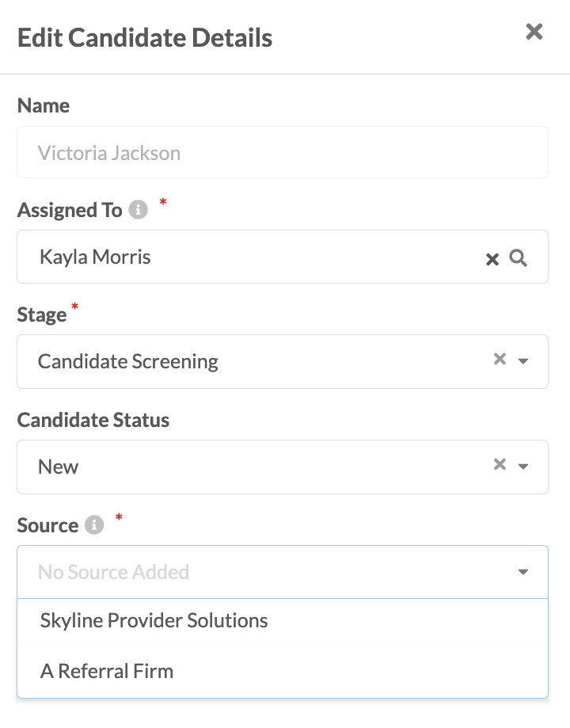Screen dimensions: 570x728
Task: Clear the New candidate status value
Action: 500,464
